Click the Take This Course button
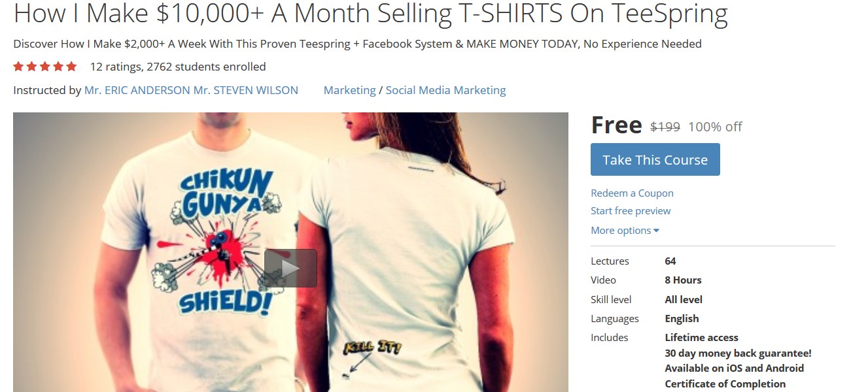Viewport: 868px width, 392px height. pos(655,159)
